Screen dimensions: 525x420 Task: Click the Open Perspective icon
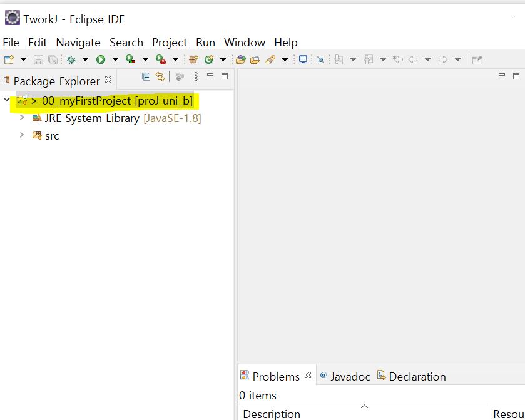(x=477, y=60)
